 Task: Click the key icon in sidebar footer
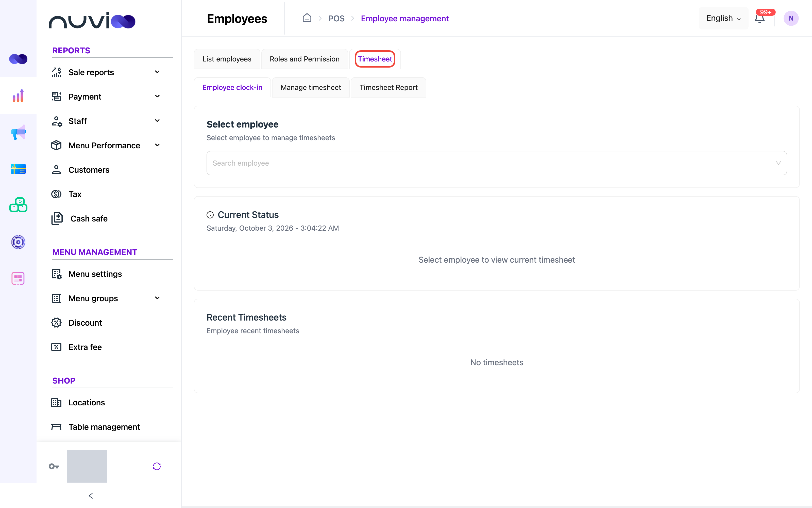pyautogui.click(x=54, y=466)
